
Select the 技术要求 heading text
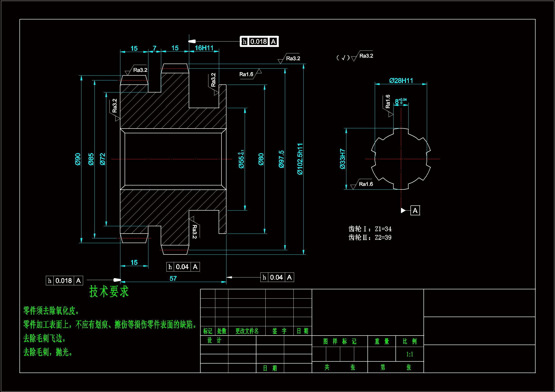click(109, 291)
